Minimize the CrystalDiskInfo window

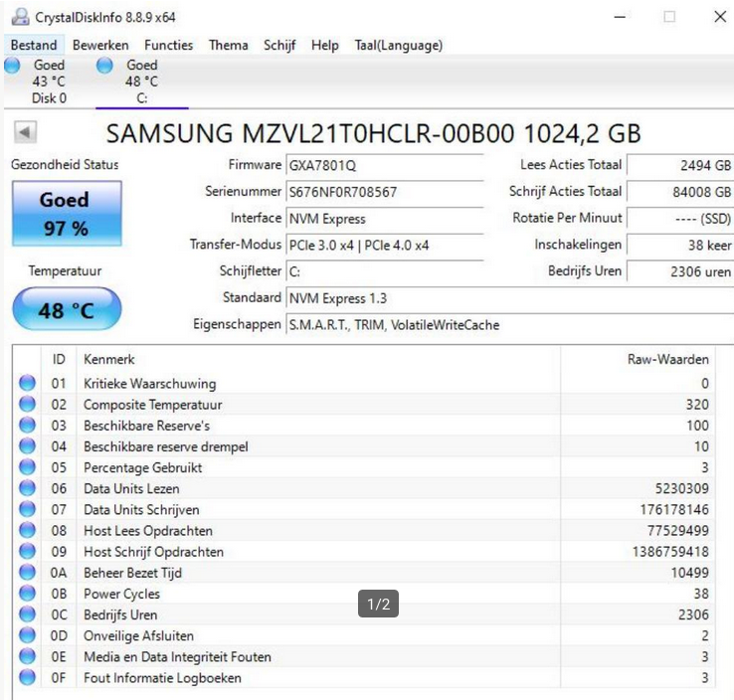tap(620, 17)
